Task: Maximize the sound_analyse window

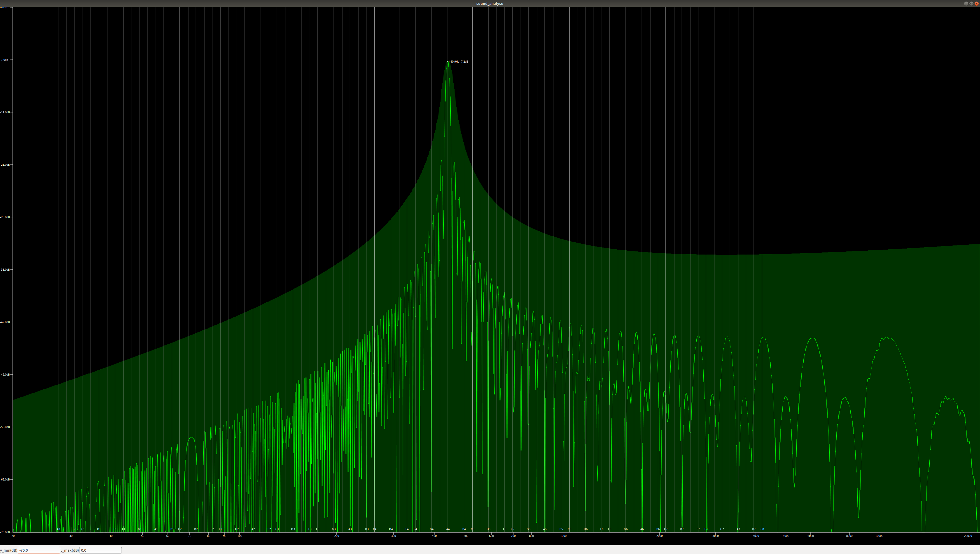Action: 971,3
